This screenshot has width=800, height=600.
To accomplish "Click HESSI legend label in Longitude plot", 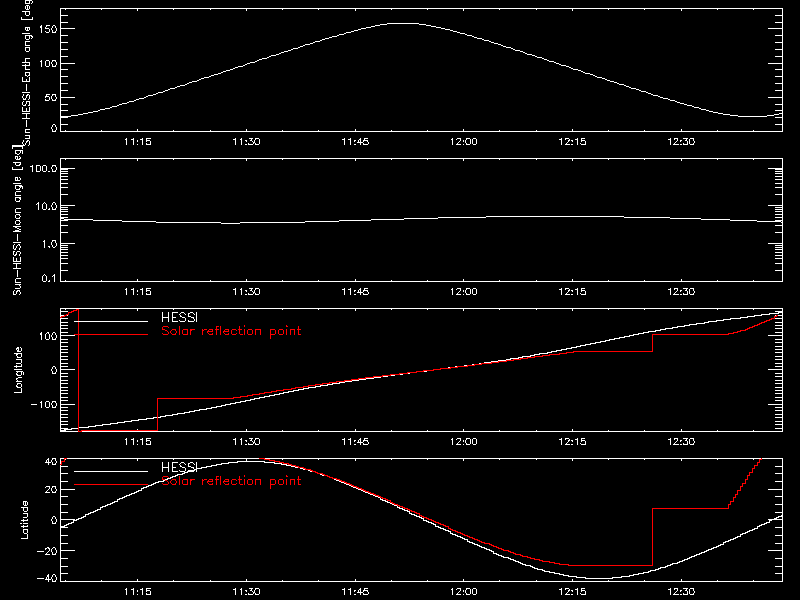I will tap(179, 317).
